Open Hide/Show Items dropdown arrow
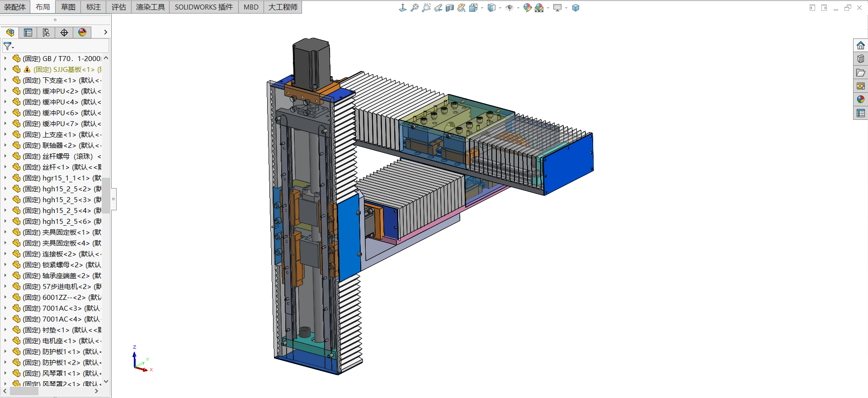 518,8
